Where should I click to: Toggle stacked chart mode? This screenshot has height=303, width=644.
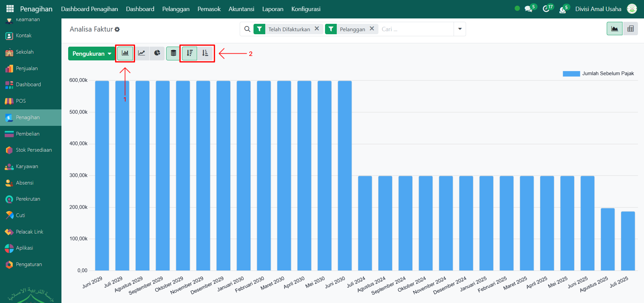[x=173, y=53]
